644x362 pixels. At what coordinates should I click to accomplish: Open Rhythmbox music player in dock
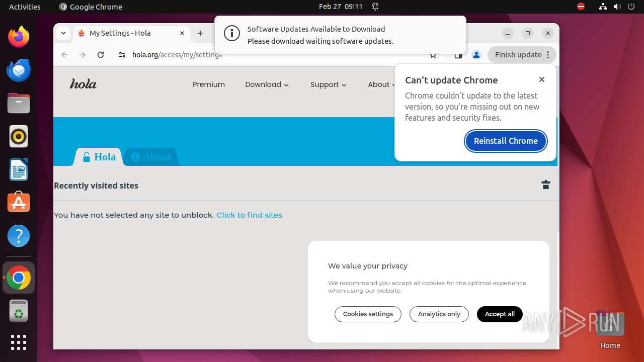[19, 136]
